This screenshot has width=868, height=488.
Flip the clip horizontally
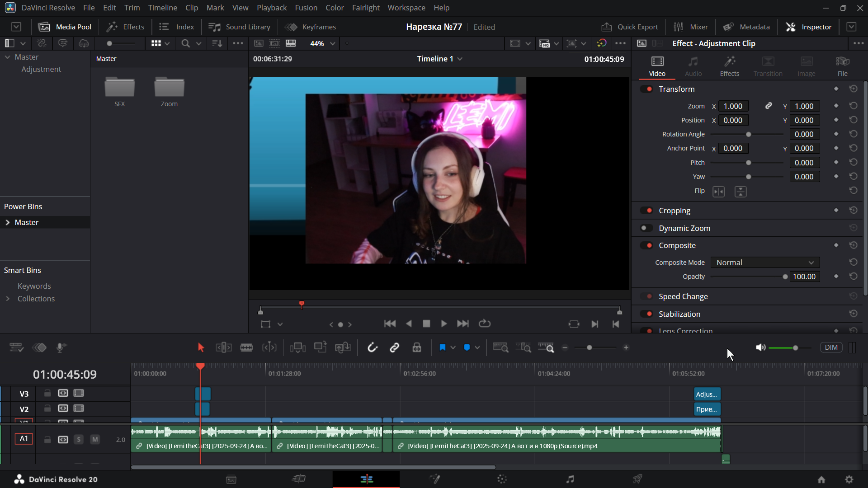click(718, 192)
